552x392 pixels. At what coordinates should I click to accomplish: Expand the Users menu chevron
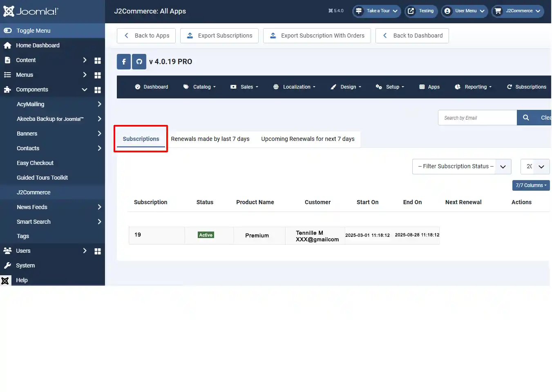pyautogui.click(x=85, y=251)
